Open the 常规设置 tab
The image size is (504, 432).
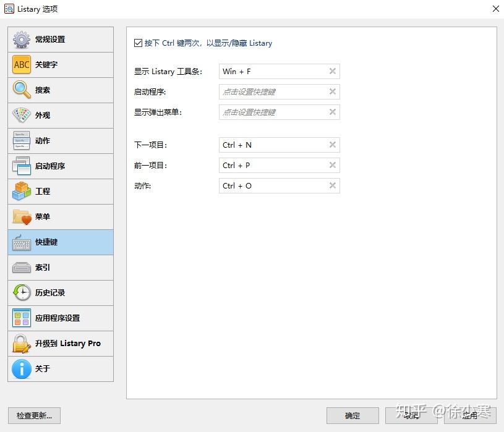coord(61,40)
